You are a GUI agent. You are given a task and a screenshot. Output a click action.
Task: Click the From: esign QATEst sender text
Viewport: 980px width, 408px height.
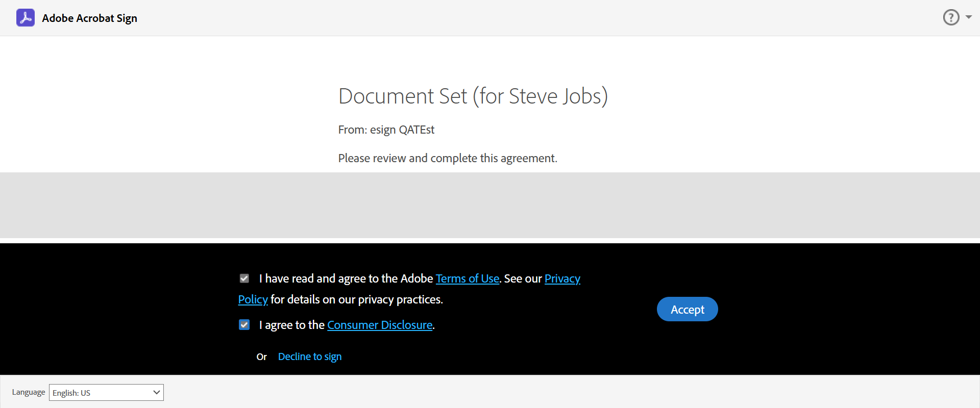point(386,130)
